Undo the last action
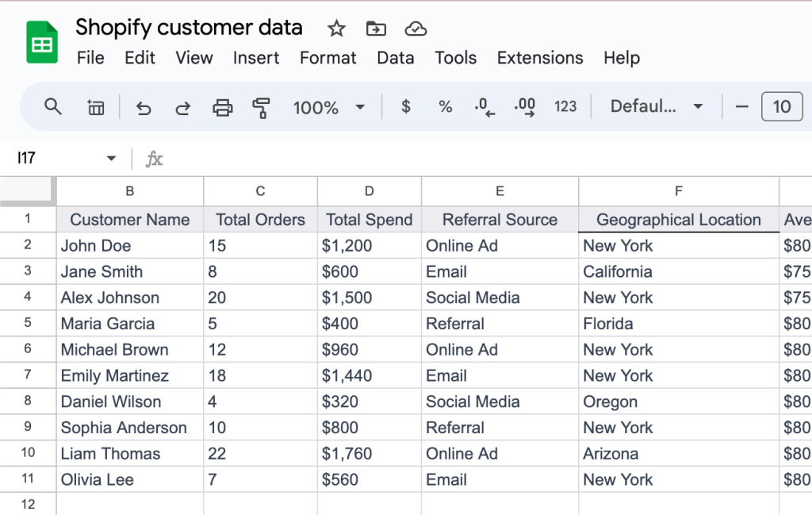This screenshot has width=812, height=515. (144, 108)
